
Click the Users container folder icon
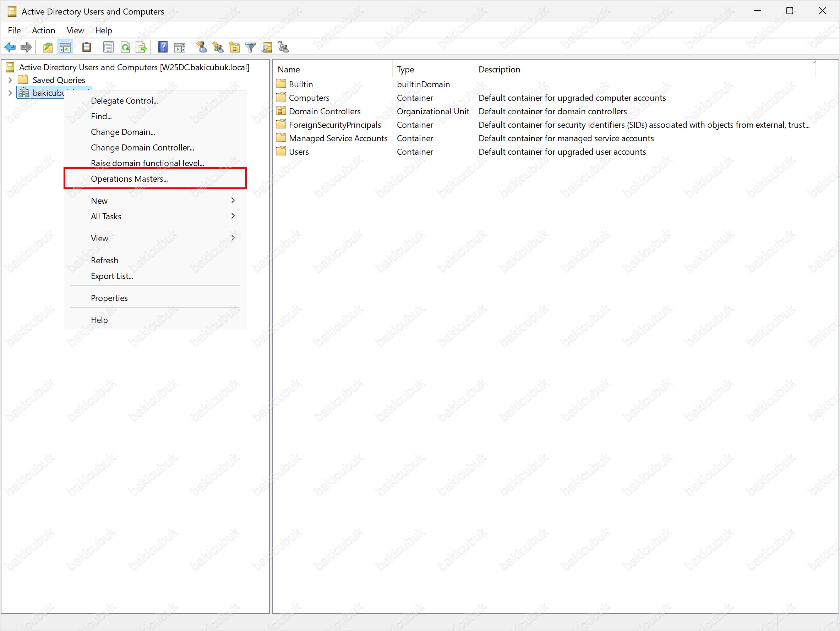[x=282, y=152]
